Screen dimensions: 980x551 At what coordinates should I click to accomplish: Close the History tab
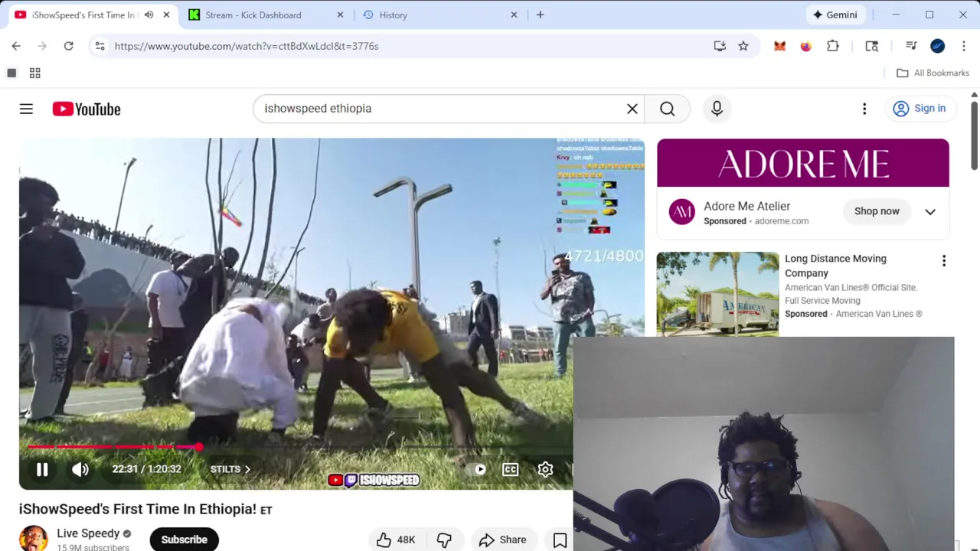click(514, 15)
